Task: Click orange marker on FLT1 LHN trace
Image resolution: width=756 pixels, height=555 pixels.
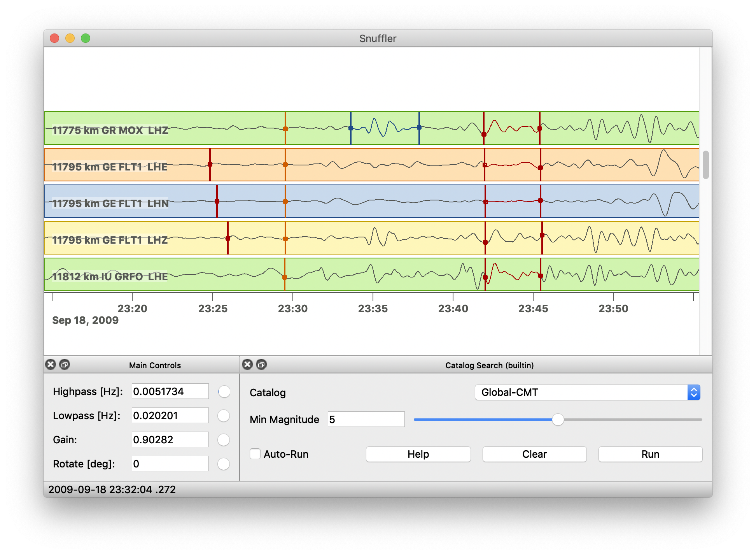Action: pos(285,202)
